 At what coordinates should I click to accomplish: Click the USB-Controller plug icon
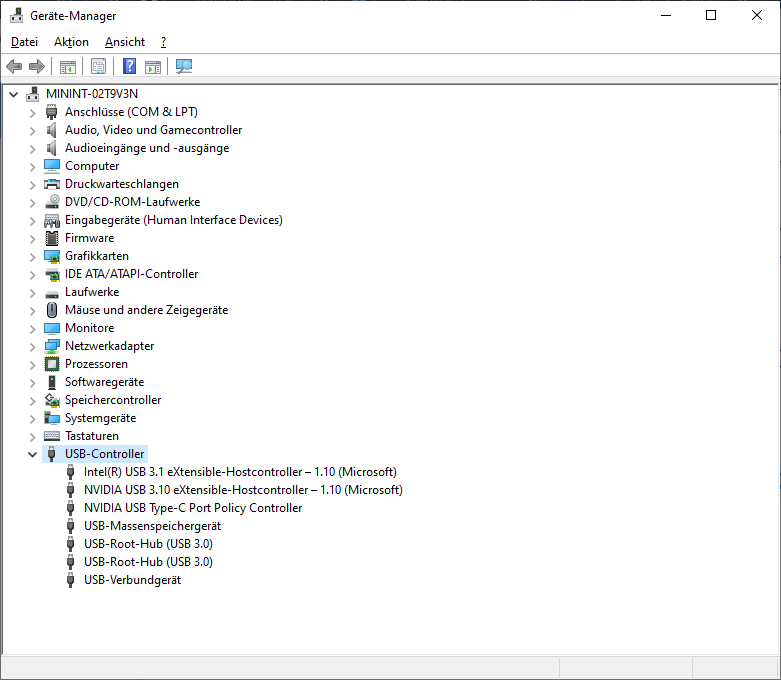pyautogui.click(x=51, y=454)
